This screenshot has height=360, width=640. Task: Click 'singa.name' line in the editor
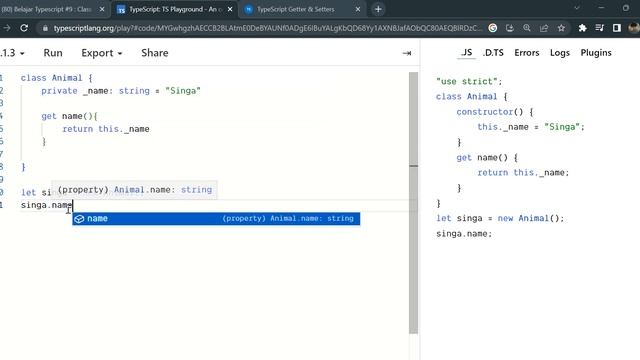(47, 205)
